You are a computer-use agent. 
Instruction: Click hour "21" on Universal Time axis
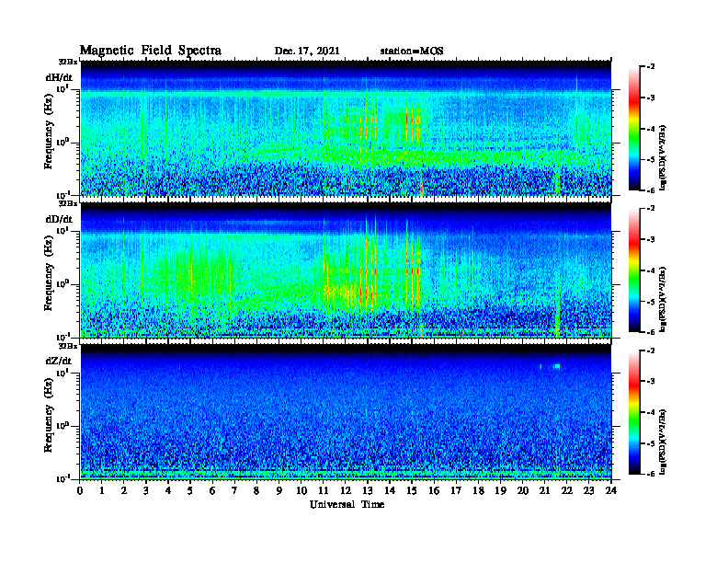(x=544, y=490)
